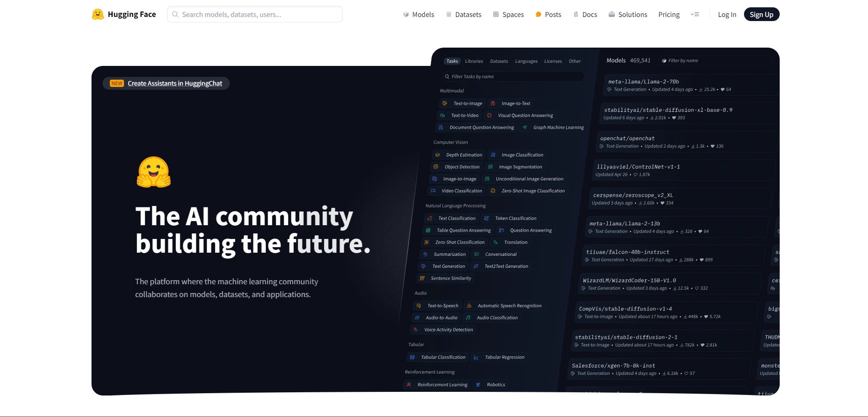This screenshot has height=417, width=868.
Task: Click the orange NEW badge
Action: (x=117, y=83)
